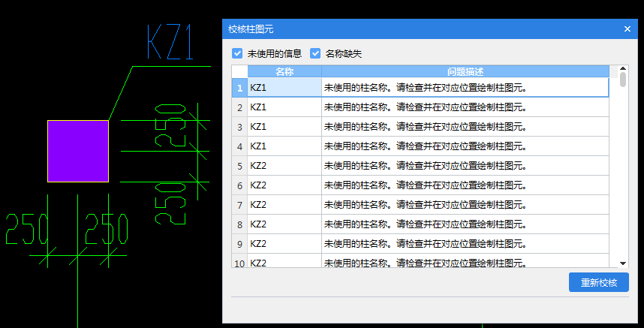Select the purple column element in the drawing
The image size is (644, 328).
[78, 151]
